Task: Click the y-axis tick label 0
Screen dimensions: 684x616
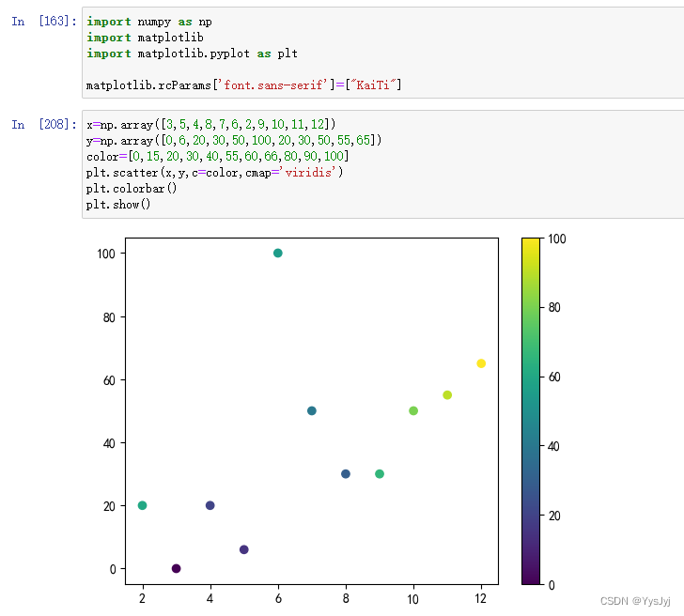Action: (113, 569)
